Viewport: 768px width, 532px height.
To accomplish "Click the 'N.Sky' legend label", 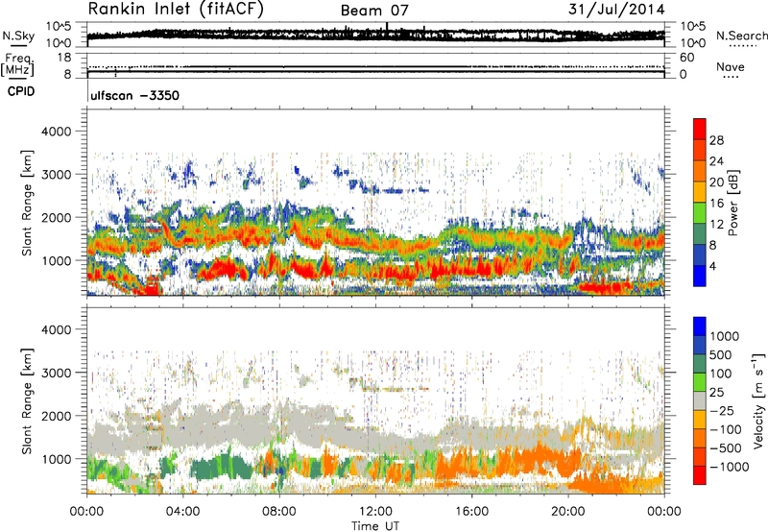I will 18,36.
